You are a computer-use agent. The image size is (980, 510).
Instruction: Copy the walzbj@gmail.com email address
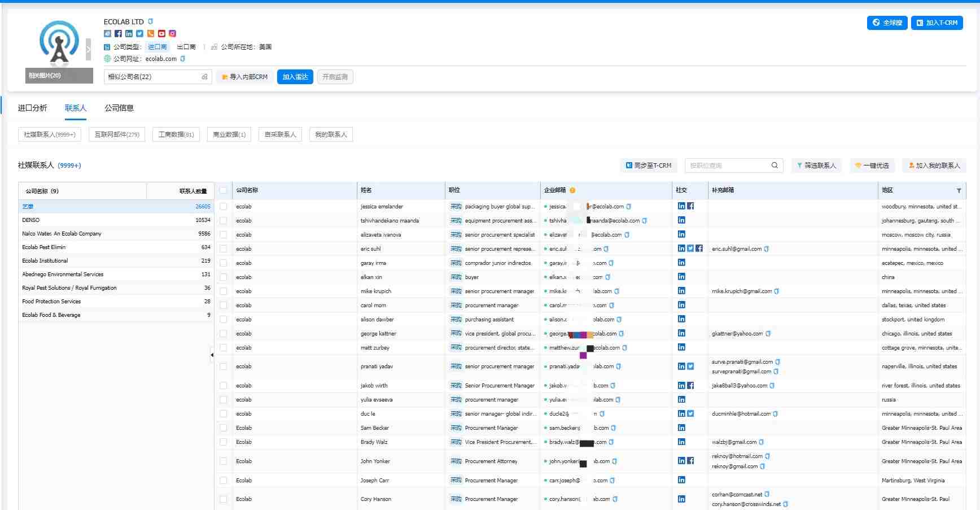coord(761,442)
